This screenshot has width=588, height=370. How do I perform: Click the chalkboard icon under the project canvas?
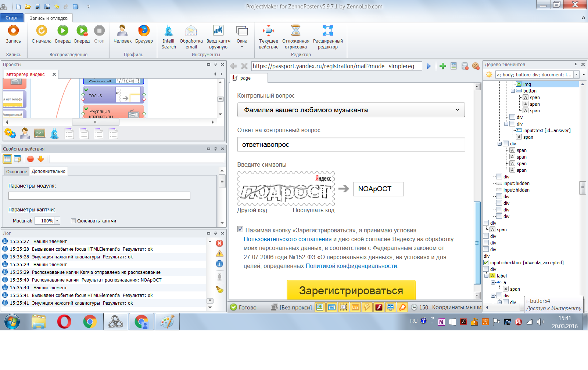40,133
